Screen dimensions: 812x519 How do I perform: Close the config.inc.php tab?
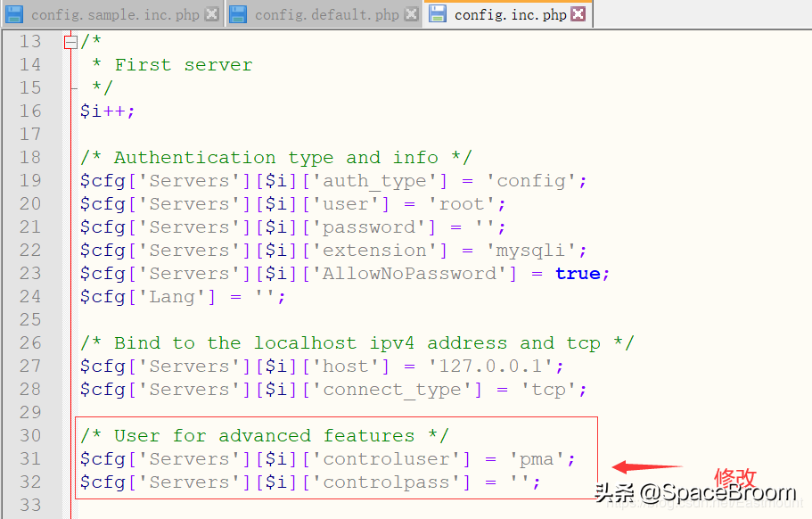[x=578, y=13]
